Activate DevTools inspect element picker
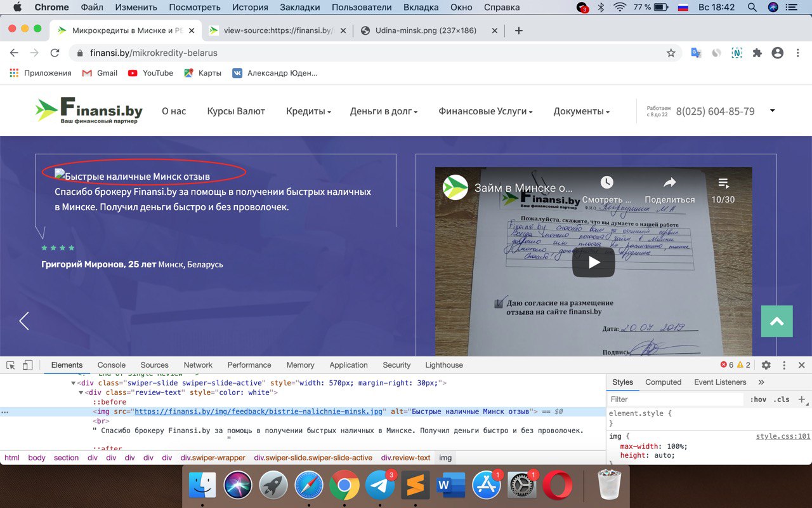 click(x=11, y=365)
